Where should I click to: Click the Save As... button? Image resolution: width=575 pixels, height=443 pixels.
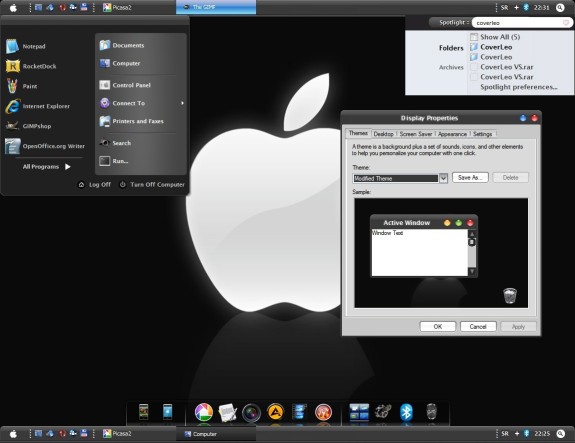(470, 177)
